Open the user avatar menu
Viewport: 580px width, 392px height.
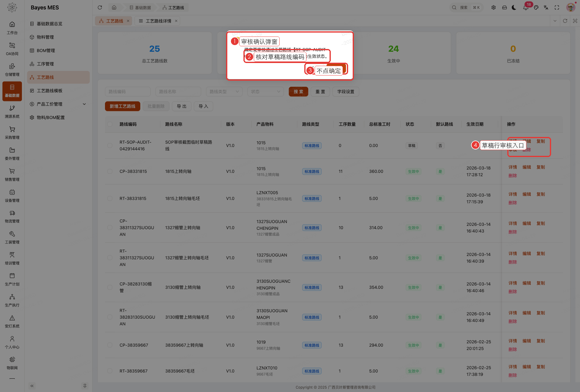571,7
